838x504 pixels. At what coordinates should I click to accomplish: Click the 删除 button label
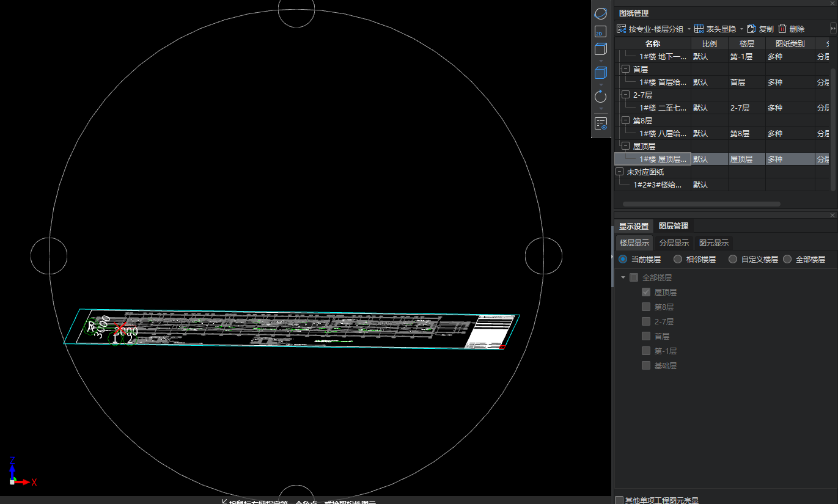coord(797,29)
